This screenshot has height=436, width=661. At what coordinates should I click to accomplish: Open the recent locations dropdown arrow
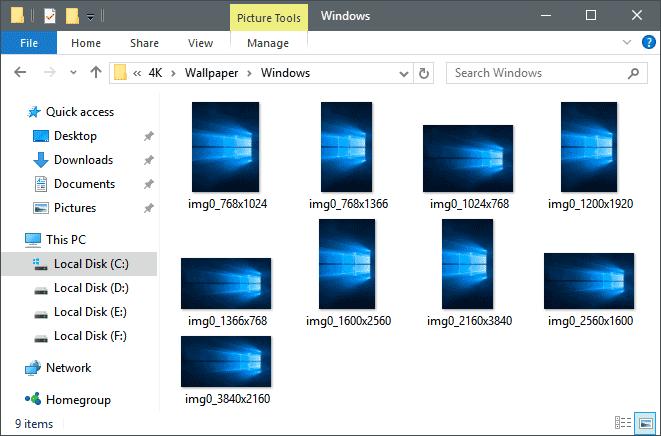pyautogui.click(x=73, y=73)
